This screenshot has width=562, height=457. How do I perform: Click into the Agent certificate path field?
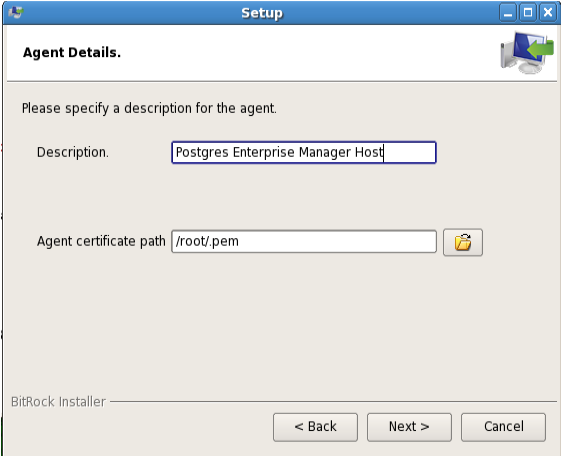(304, 242)
